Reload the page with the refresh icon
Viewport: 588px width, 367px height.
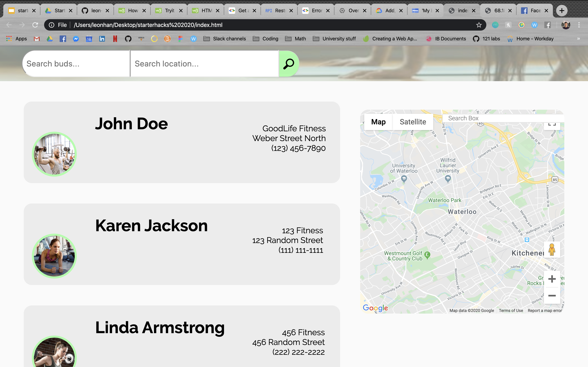click(x=36, y=25)
